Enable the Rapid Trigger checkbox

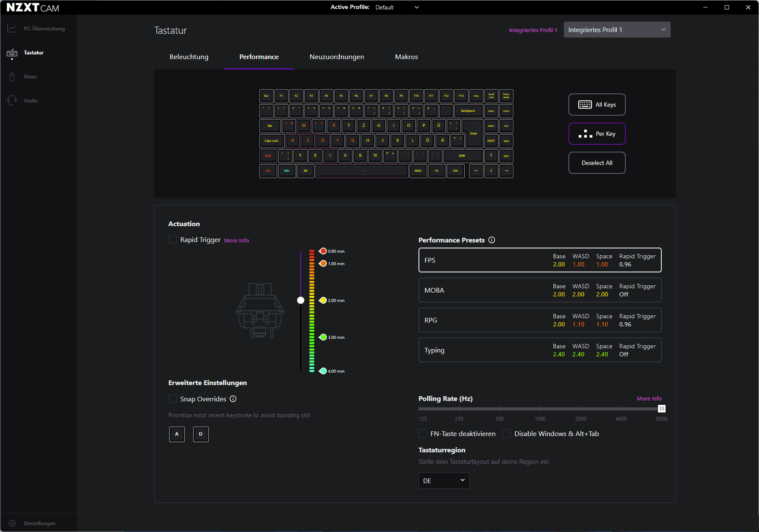[x=173, y=240]
